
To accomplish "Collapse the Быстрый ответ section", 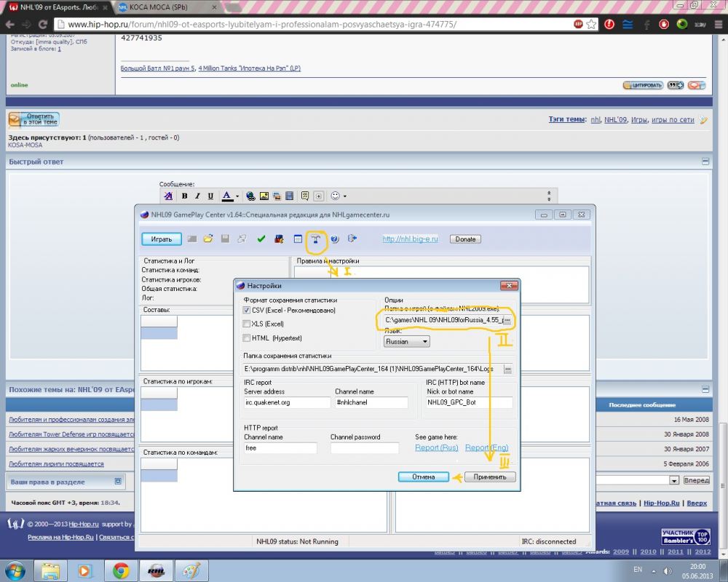I will point(705,162).
